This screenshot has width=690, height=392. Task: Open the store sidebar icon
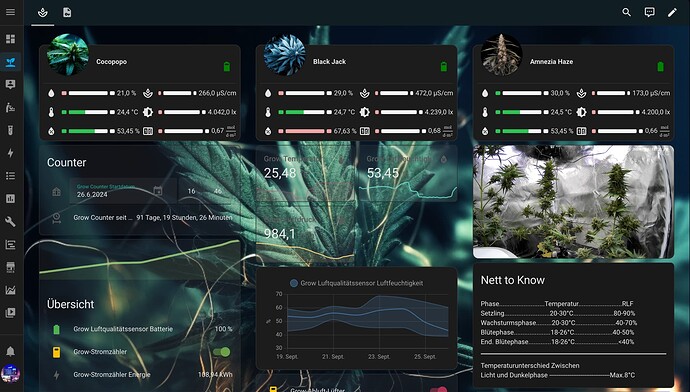(10, 267)
